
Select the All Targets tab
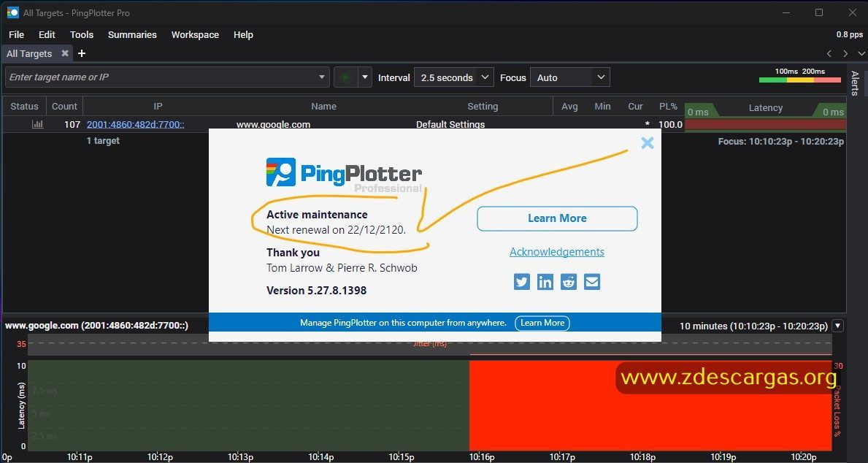point(29,53)
